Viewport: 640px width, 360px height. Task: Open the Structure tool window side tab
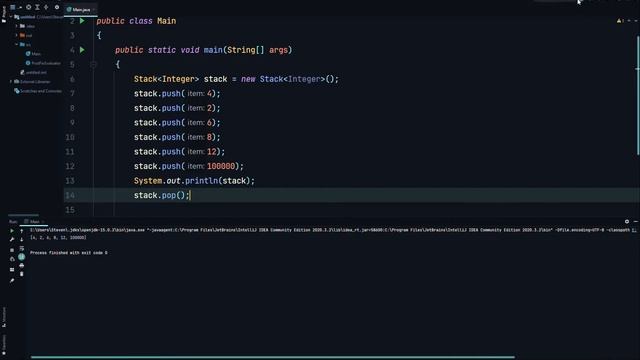pyautogui.click(x=4, y=317)
